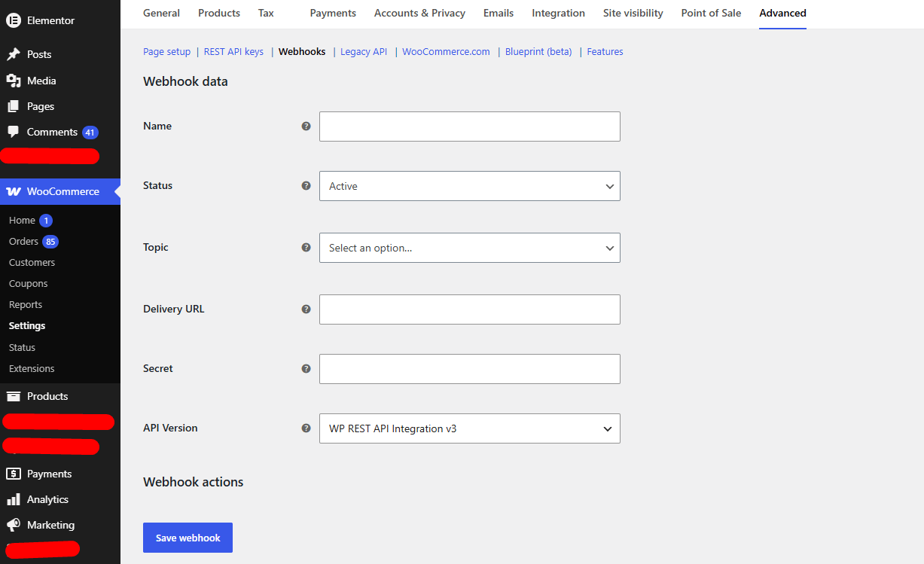Open the Status dropdown showing Active
924x564 pixels.
click(470, 186)
